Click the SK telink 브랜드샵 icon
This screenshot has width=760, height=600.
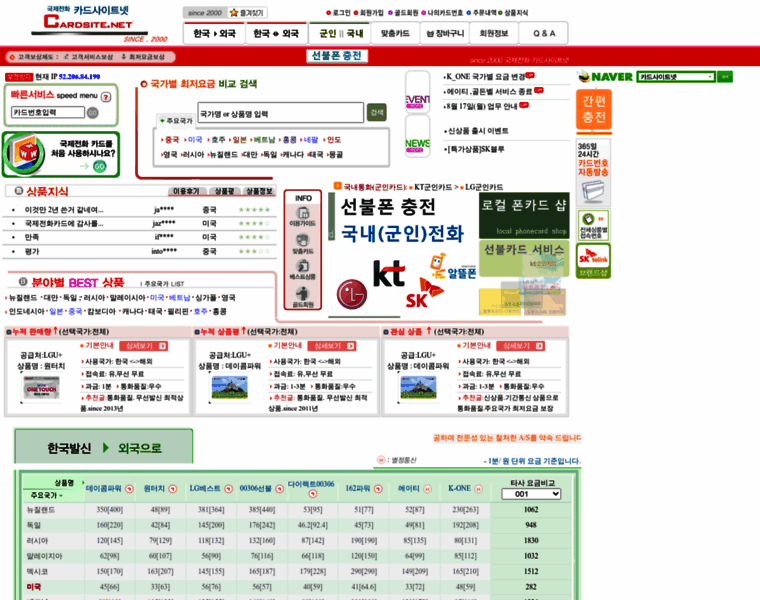pos(593,261)
